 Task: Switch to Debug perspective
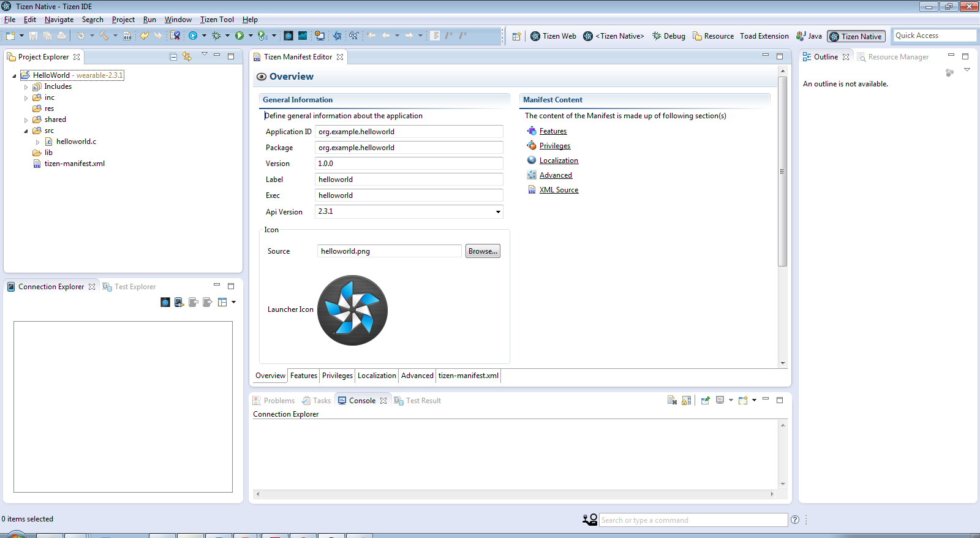668,36
